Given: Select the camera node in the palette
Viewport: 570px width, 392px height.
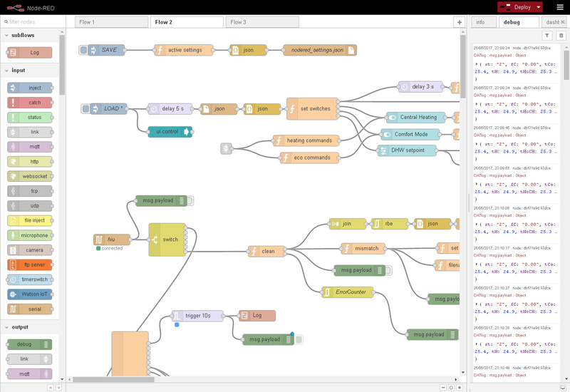Looking at the screenshot, I should (x=29, y=250).
